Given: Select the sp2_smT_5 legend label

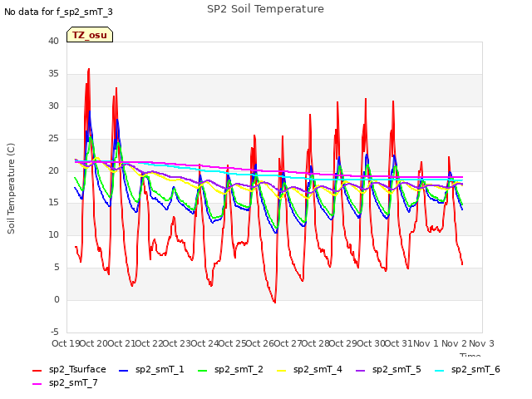Looking at the screenshot, I should [x=397, y=369].
